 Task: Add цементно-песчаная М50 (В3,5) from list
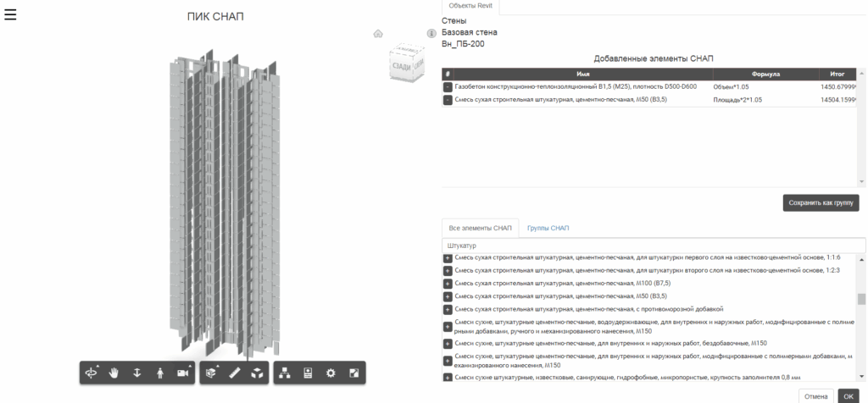tap(448, 296)
